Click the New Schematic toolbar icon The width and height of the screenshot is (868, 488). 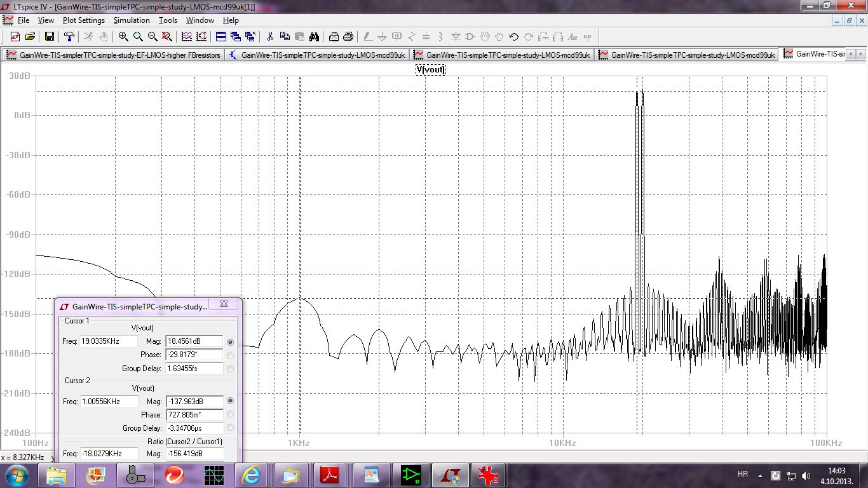15,37
